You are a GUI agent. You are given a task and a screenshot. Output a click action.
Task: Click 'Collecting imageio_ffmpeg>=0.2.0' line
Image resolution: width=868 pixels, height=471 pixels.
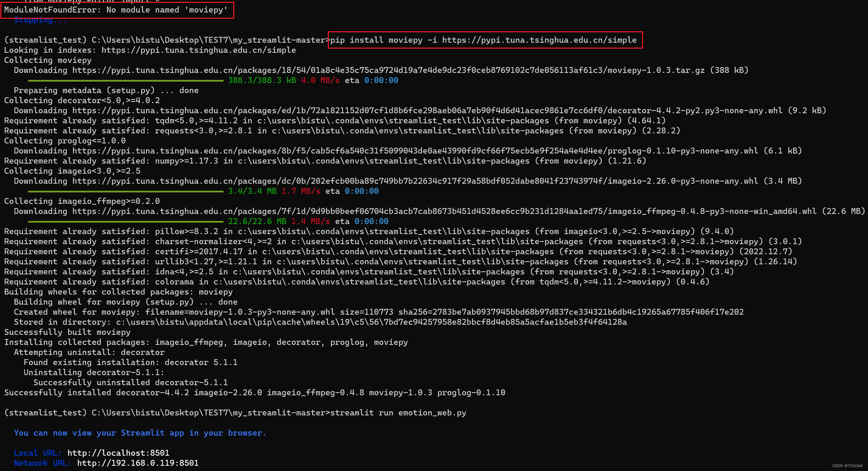tap(82, 201)
